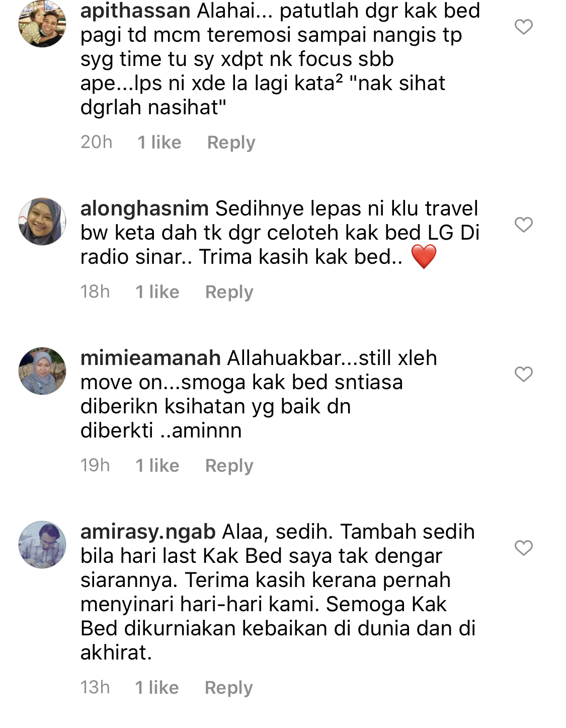Reply to alonghasnim's comment

(229, 292)
